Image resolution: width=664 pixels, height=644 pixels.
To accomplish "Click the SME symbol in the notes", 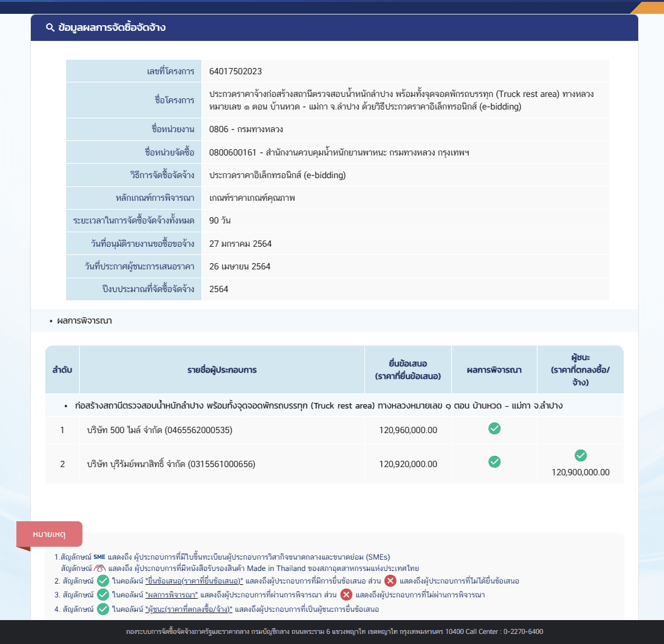I will (99, 556).
